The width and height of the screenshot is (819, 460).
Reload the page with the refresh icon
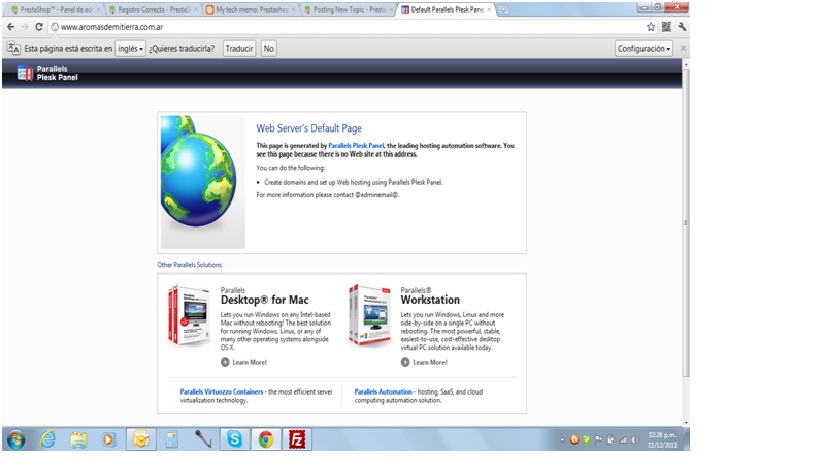tap(39, 27)
